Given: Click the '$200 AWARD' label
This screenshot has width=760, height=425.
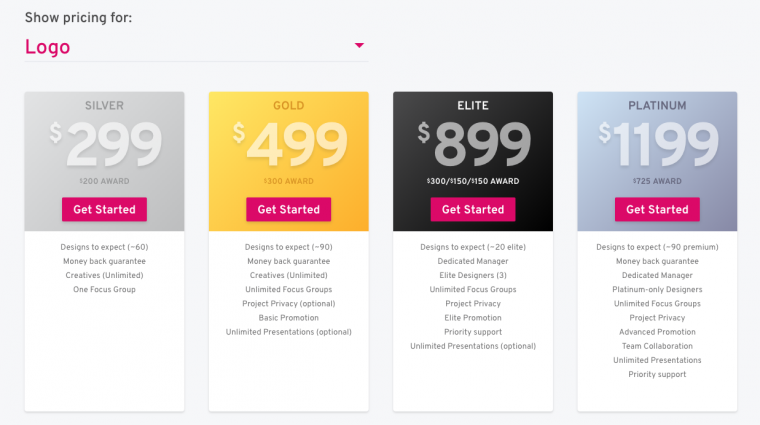Looking at the screenshot, I should point(105,181).
